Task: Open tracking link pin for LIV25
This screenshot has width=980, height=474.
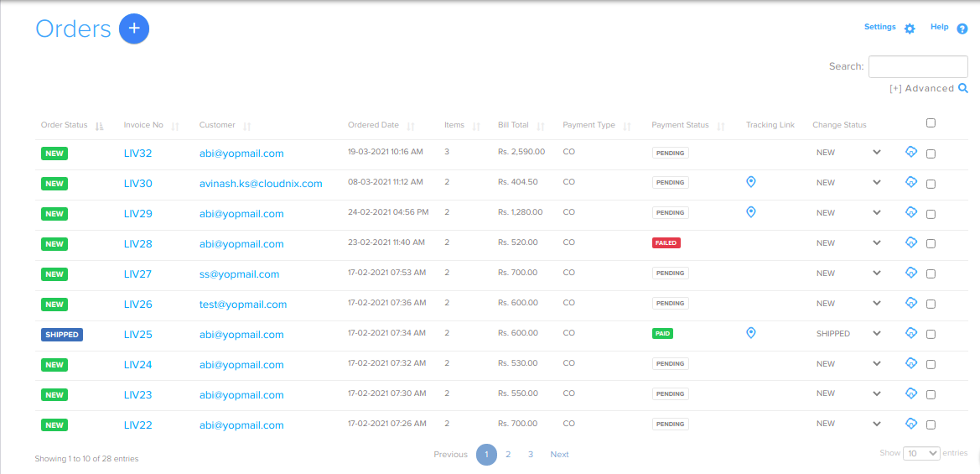Action: click(751, 333)
